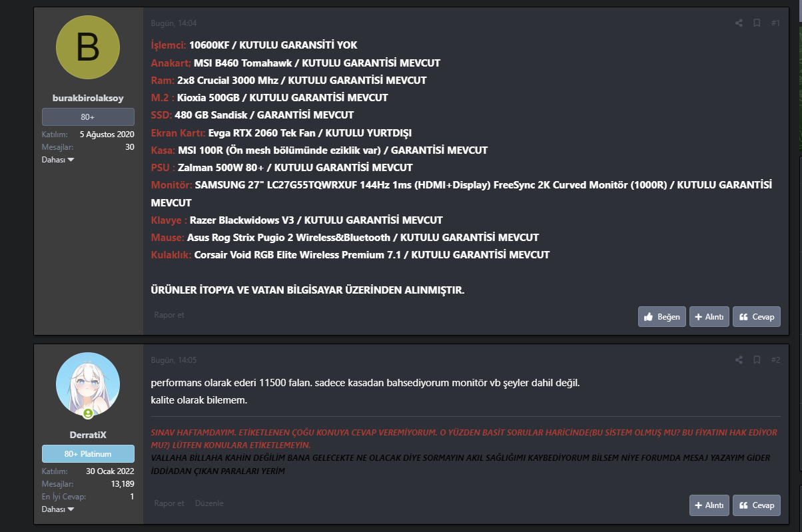Open post number #2 permalink
The height and width of the screenshot is (532, 802).
click(775, 360)
